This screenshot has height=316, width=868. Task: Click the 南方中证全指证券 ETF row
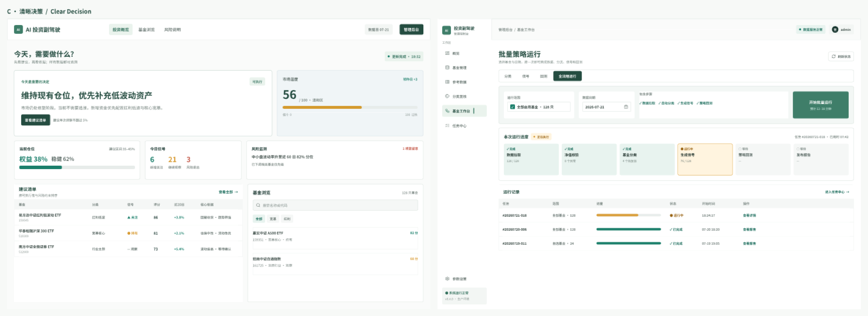(128, 249)
